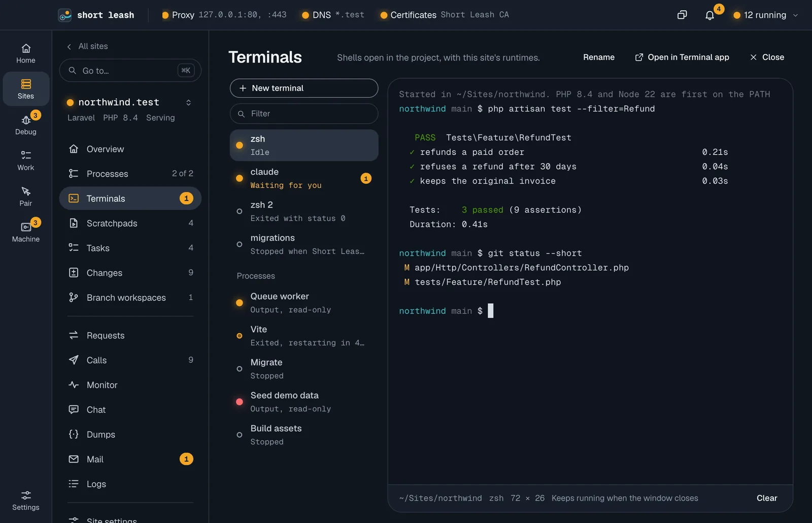
Task: Open the Home section in left rail
Action: pos(26,54)
